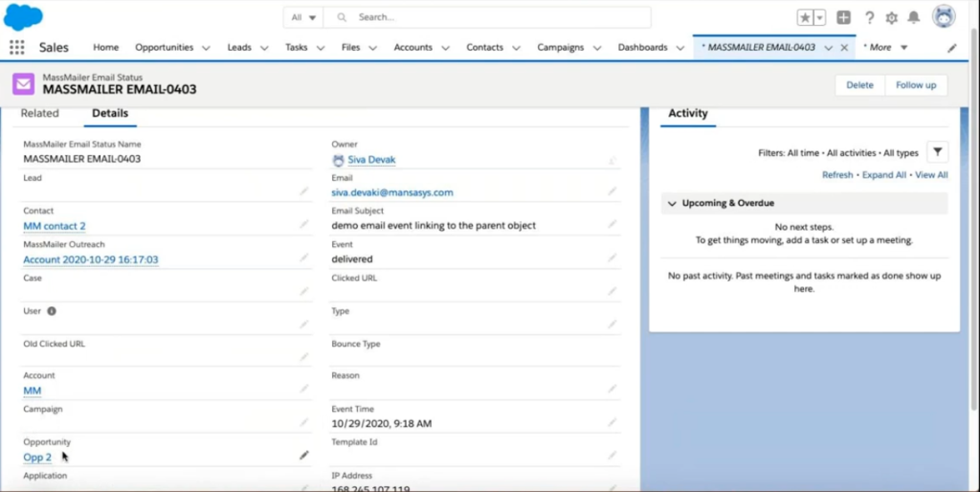Open the Help question mark icon
This screenshot has height=492, width=980.
tap(869, 17)
